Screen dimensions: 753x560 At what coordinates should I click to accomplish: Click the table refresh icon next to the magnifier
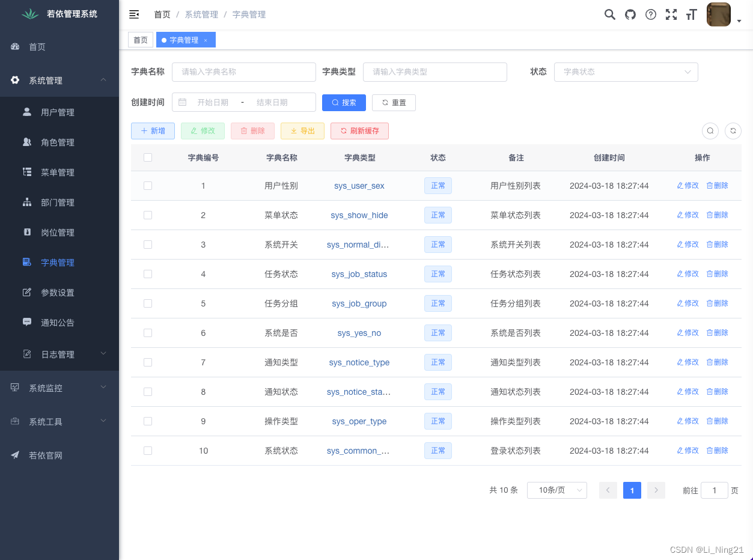click(733, 130)
